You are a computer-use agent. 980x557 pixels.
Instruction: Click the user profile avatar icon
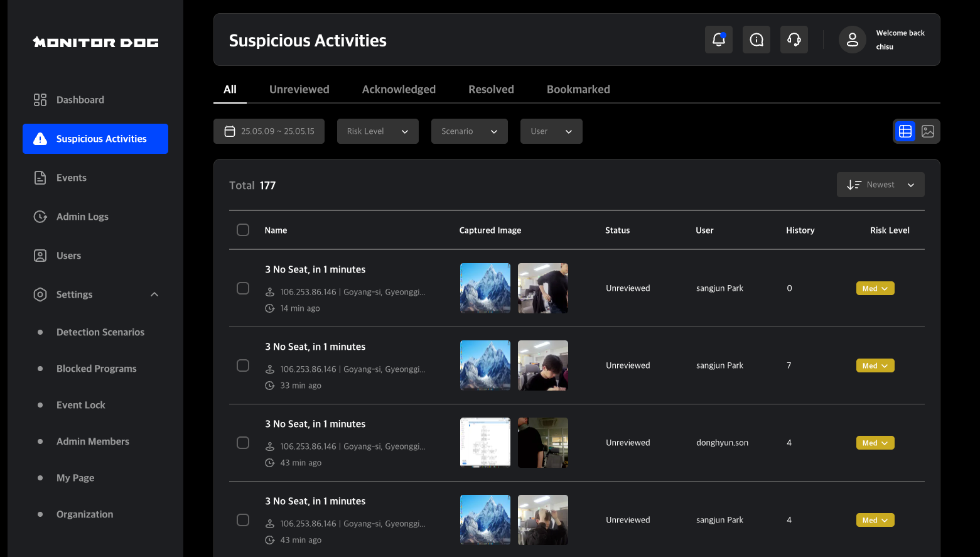pos(852,40)
